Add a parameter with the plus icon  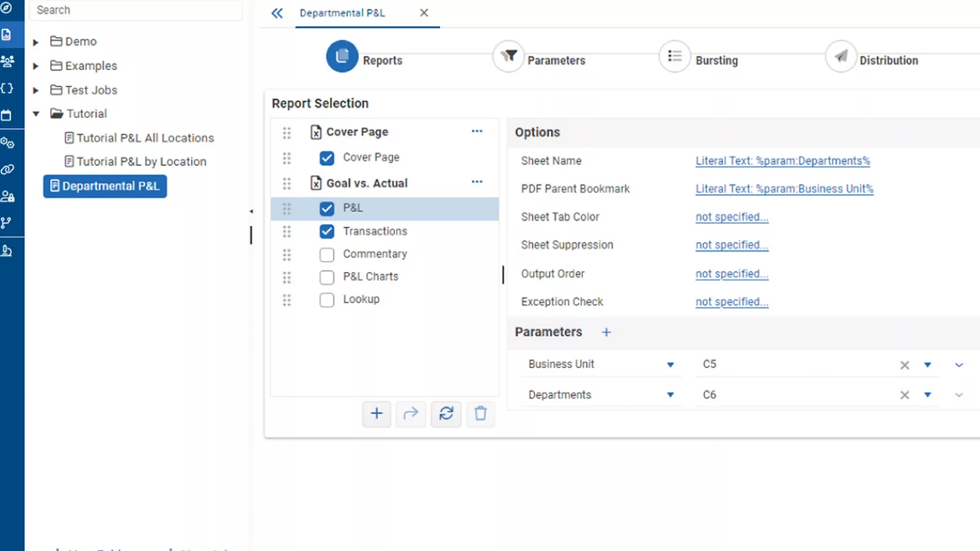pyautogui.click(x=606, y=333)
